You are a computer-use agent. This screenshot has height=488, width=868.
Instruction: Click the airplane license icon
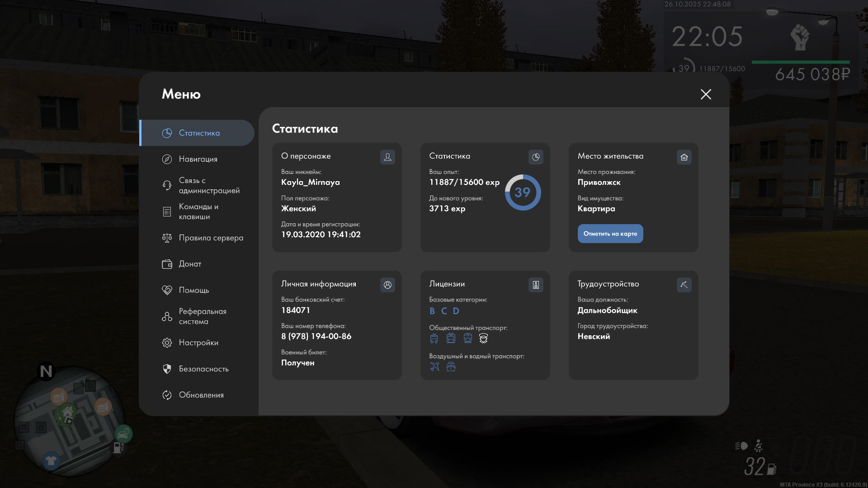(434, 367)
